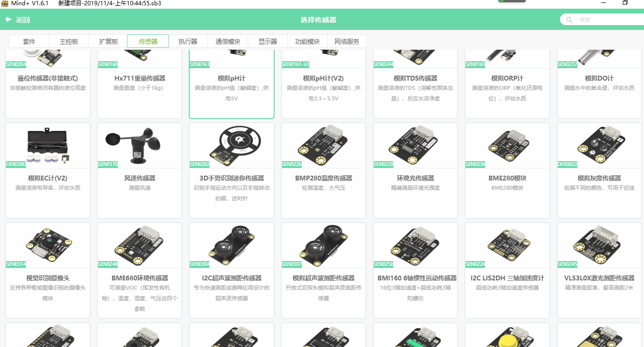Click 测量风速 description text
The image size is (644, 347).
140,188
